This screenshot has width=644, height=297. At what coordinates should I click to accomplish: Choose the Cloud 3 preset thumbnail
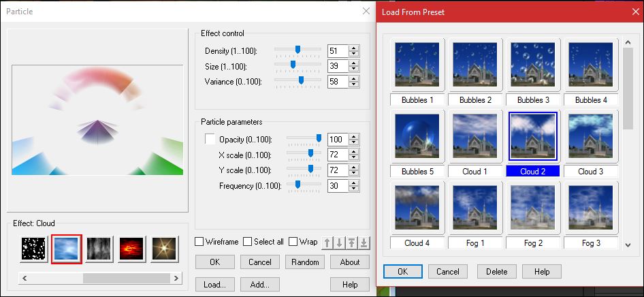(591, 136)
